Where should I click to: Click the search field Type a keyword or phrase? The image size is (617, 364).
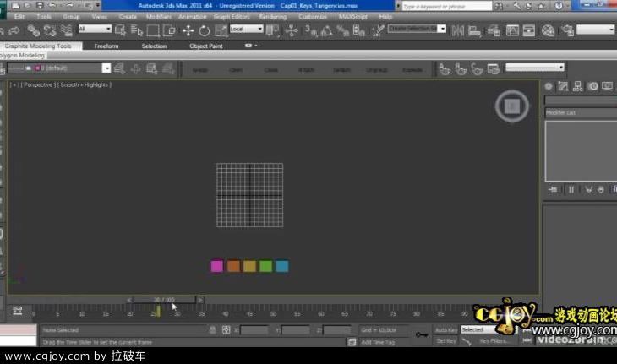point(446,6)
